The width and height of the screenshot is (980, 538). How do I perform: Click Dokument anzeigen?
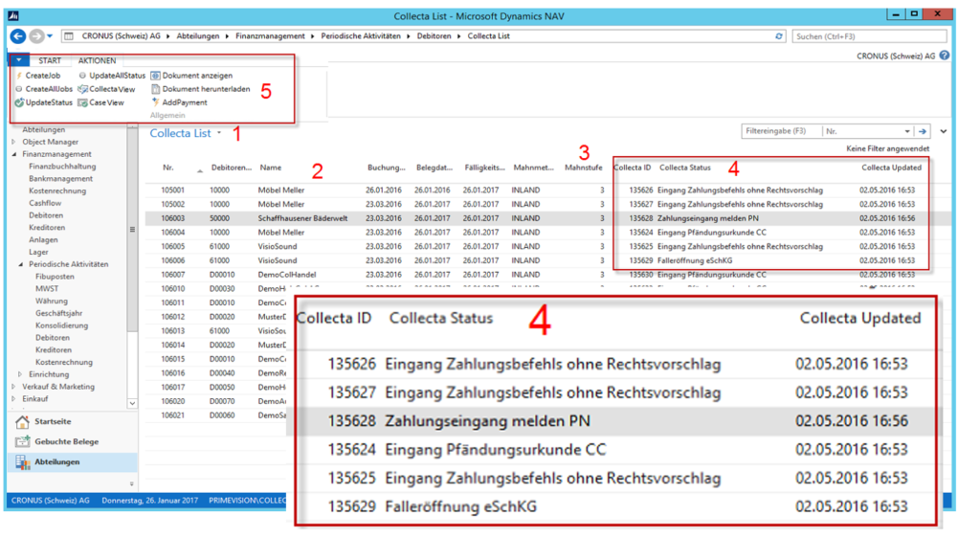(191, 76)
